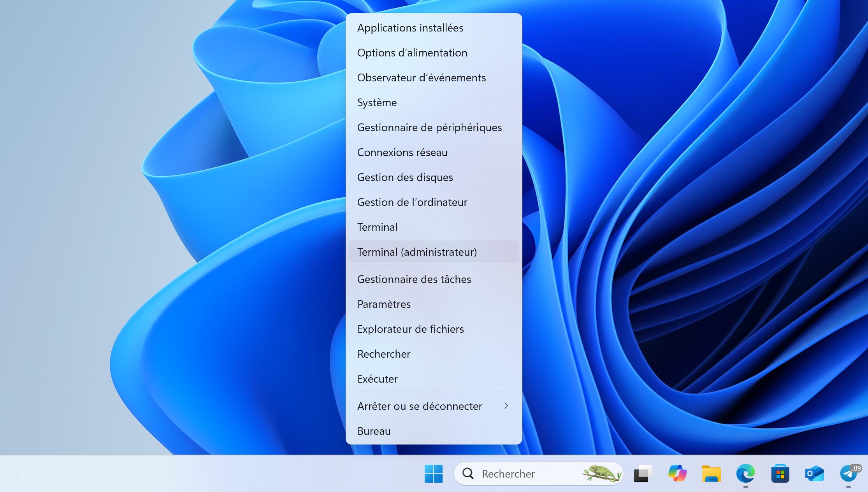Select Paramètres from the menu
The width and height of the screenshot is (868, 492).
384,304
